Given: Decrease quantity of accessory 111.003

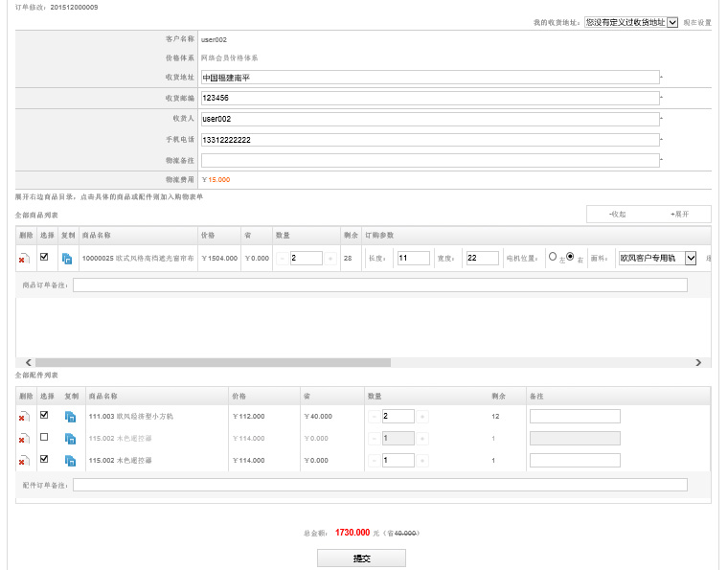Looking at the screenshot, I should (375, 417).
